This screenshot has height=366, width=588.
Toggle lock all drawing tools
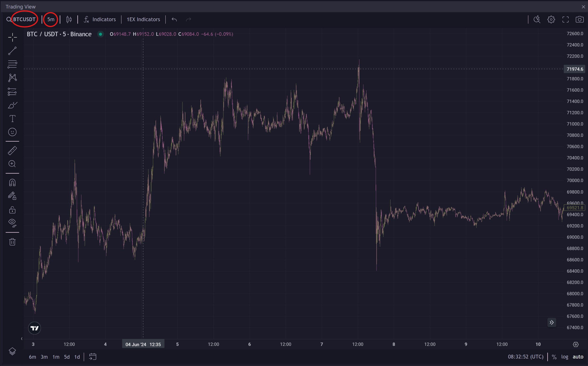12,210
